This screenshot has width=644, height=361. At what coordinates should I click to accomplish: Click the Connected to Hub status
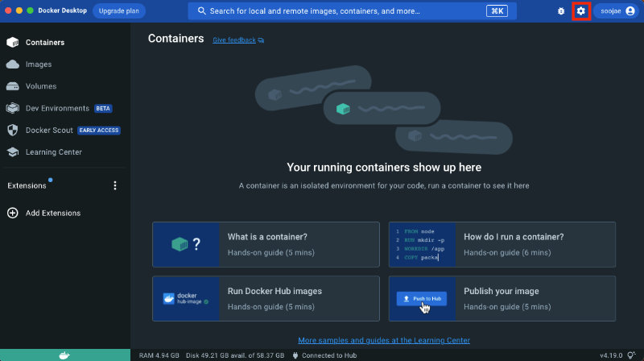point(329,355)
